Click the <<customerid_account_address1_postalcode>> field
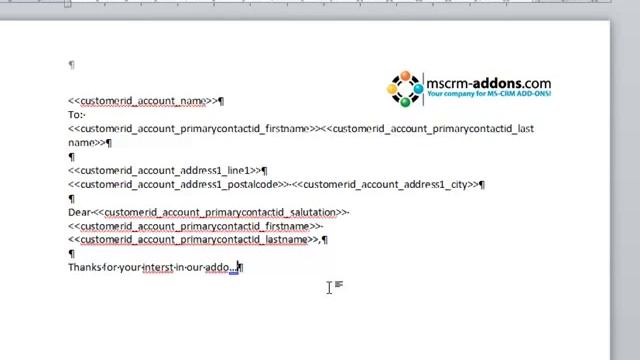The width and height of the screenshot is (640, 360). click(x=178, y=184)
